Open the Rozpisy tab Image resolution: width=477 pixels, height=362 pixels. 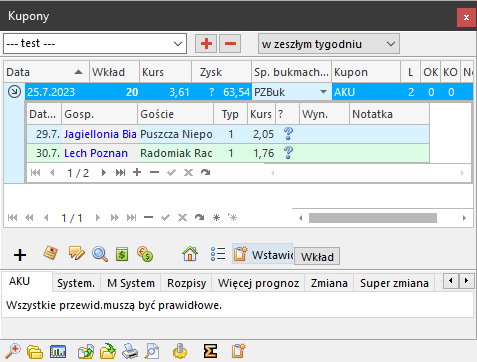186,283
